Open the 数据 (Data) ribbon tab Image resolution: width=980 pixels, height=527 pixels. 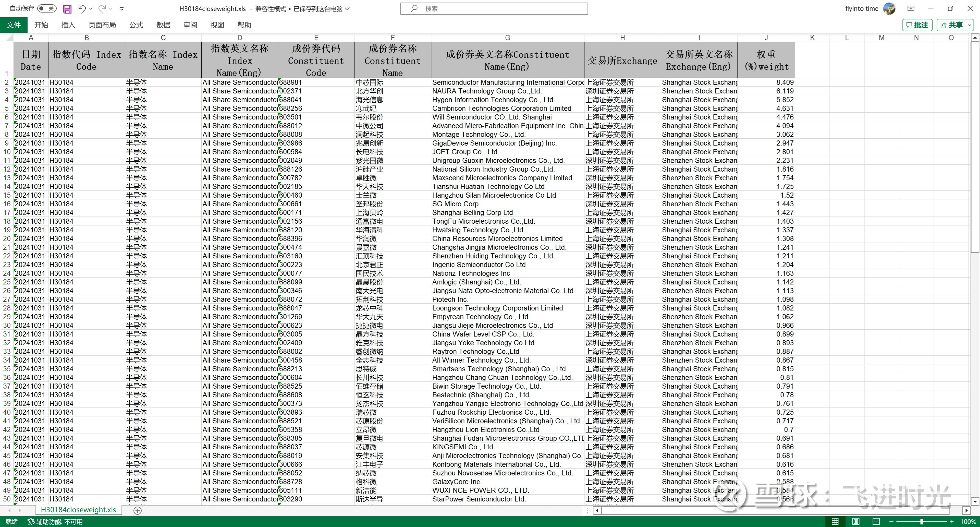pyautogui.click(x=163, y=25)
